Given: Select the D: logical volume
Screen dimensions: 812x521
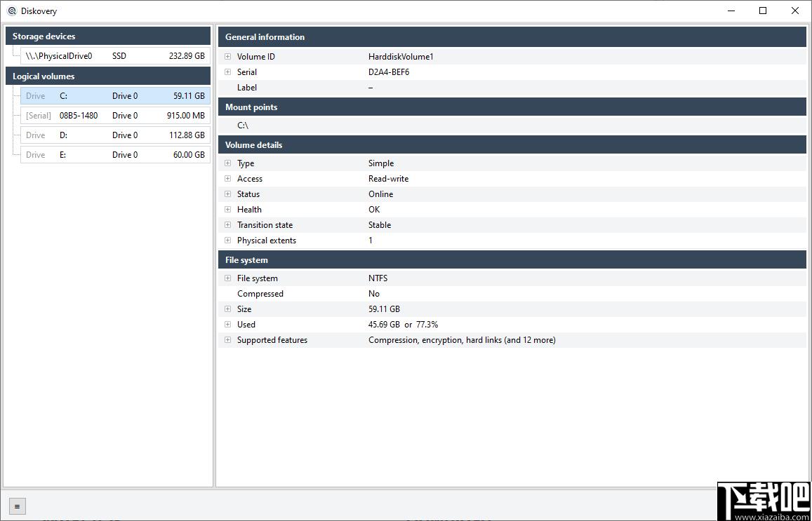Looking at the screenshot, I should click(116, 135).
